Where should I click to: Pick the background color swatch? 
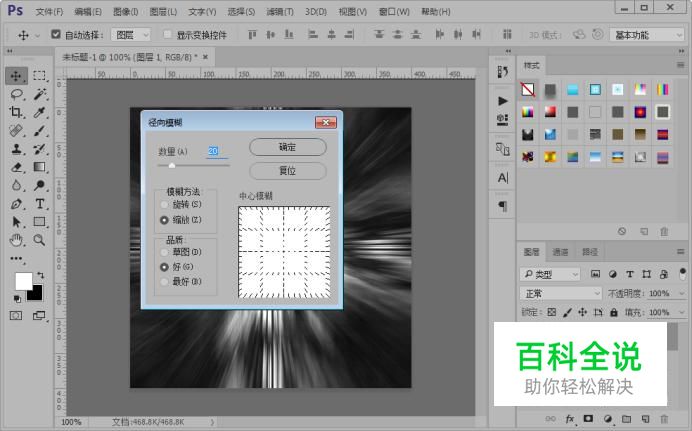tap(36, 295)
